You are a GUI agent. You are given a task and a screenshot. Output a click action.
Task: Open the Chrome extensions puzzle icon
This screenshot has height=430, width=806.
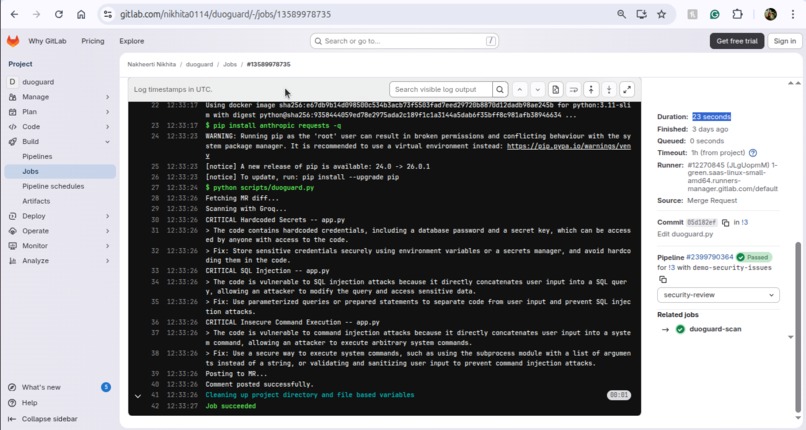pyautogui.click(x=737, y=14)
